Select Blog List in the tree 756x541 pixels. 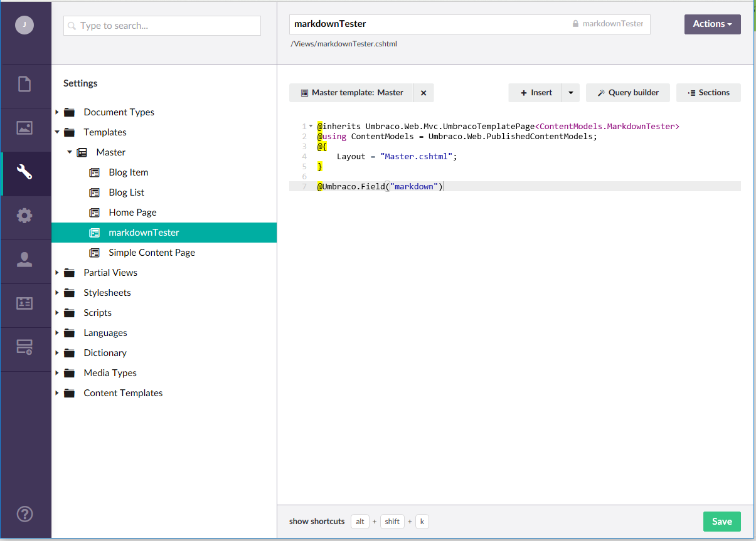point(127,192)
